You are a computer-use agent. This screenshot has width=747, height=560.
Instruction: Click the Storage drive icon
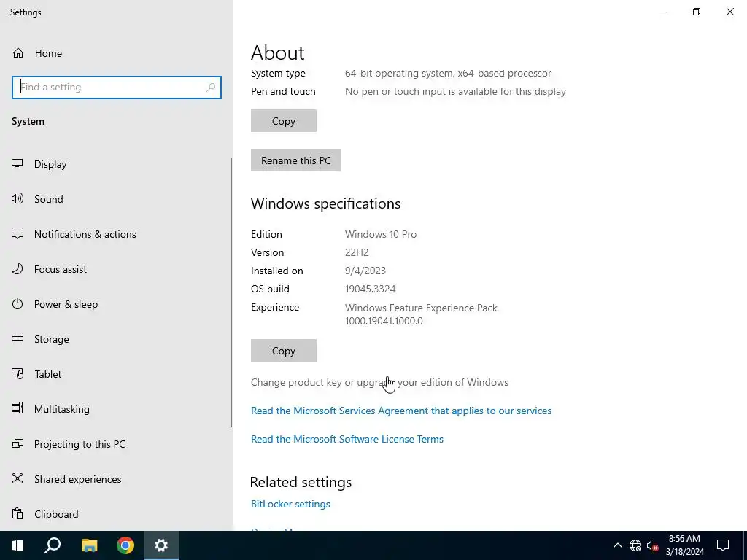(x=18, y=338)
